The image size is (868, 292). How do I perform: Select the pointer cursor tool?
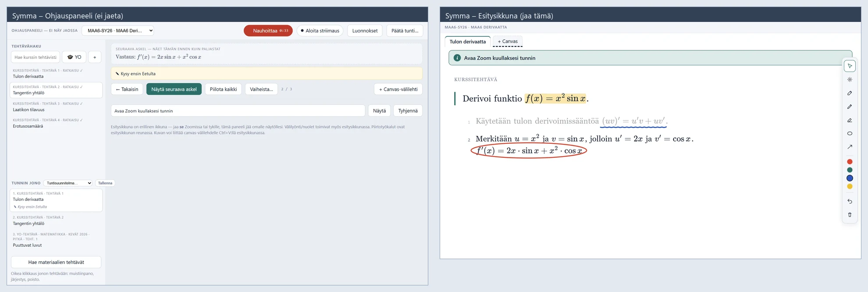(850, 66)
